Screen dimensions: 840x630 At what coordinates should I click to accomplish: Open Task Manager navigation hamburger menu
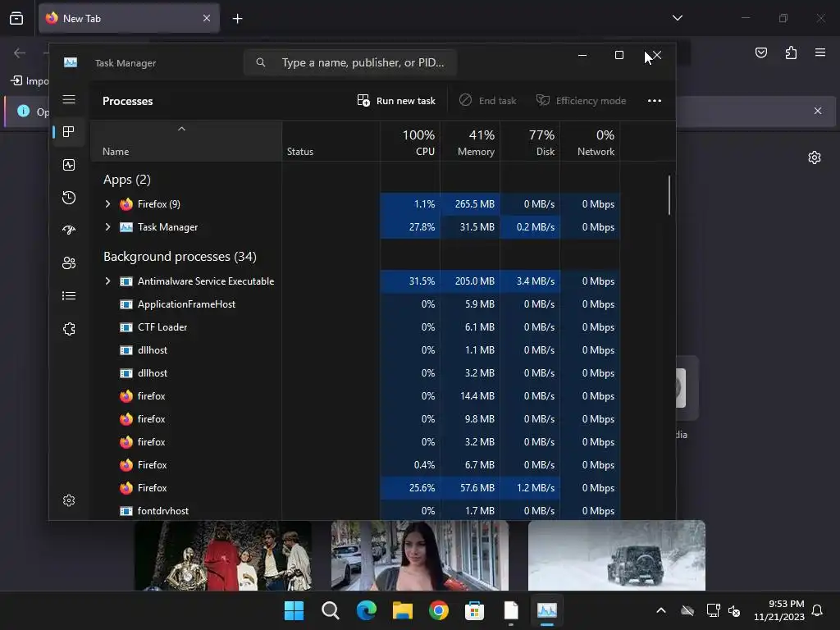click(69, 99)
